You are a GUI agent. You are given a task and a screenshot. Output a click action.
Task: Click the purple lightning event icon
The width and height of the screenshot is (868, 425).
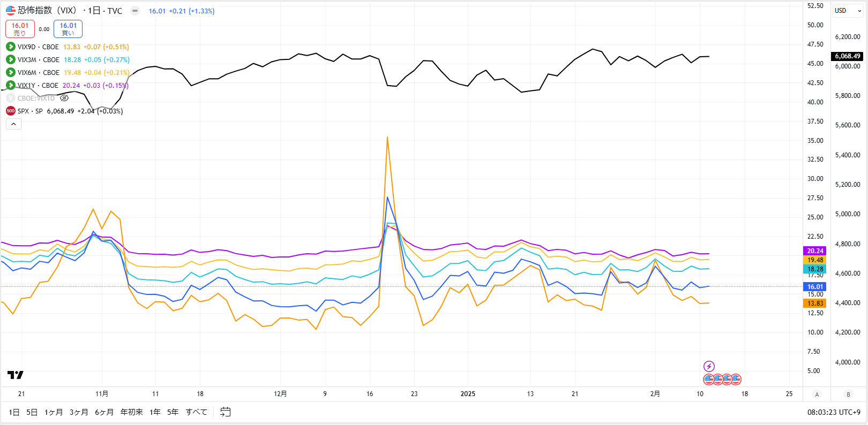(x=709, y=366)
